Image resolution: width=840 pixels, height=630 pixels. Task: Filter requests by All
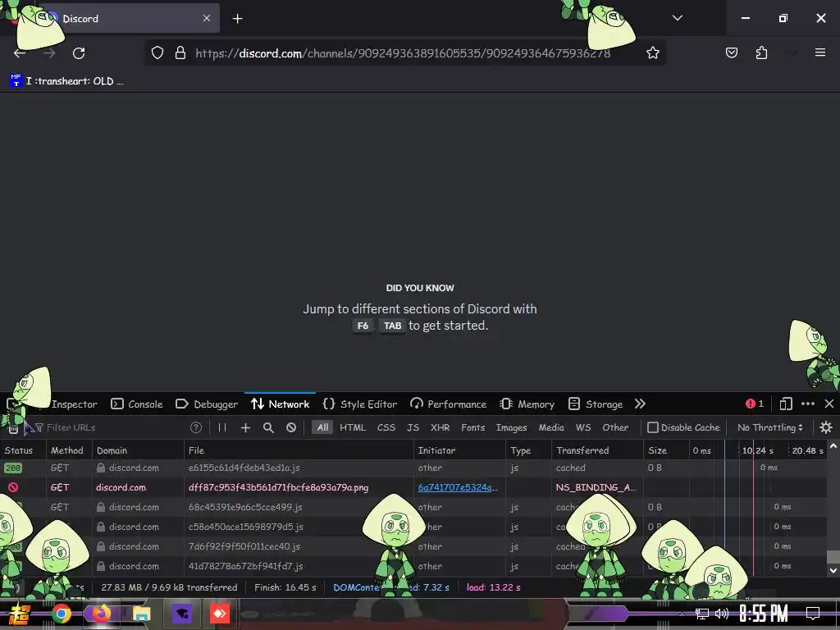click(322, 427)
